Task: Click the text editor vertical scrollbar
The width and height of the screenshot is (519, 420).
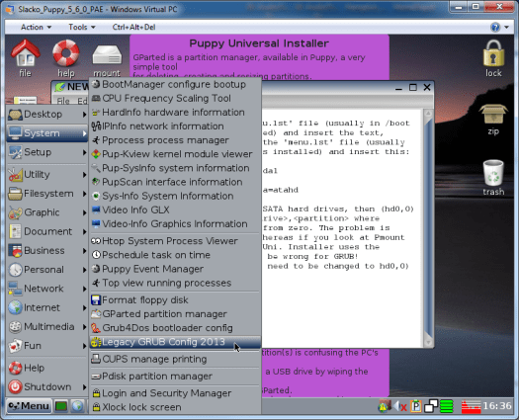Action: tap(428, 227)
